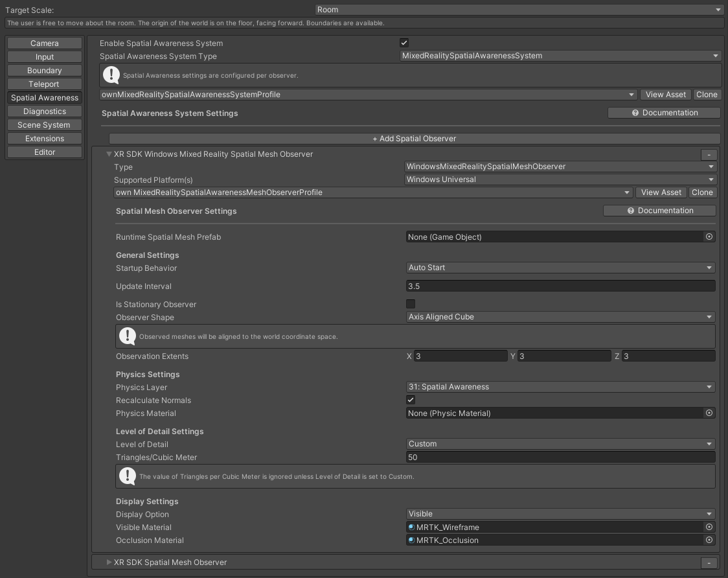Image resolution: width=728 pixels, height=578 pixels.
Task: Toggle Recalculate Normals checkbox
Action: tap(411, 400)
